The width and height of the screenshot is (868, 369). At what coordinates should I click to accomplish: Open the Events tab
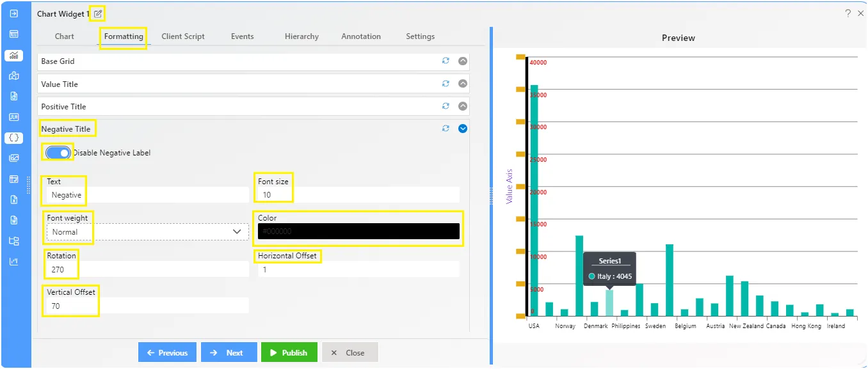pos(243,36)
